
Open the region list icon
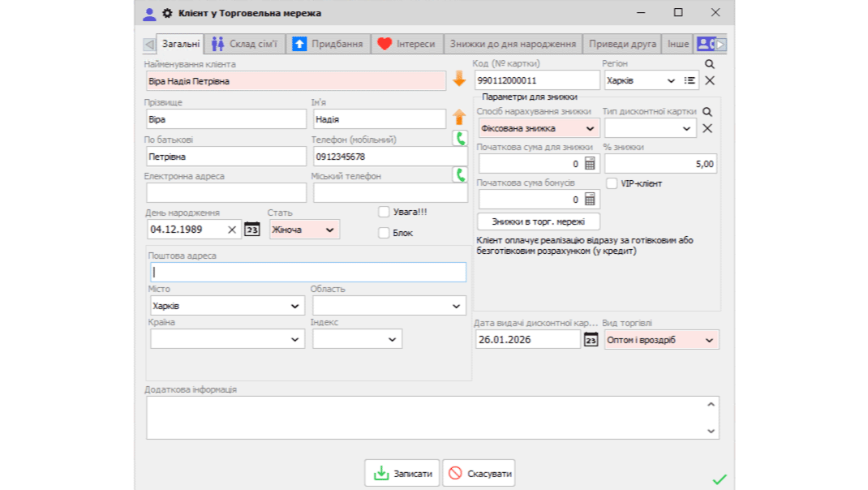click(690, 81)
